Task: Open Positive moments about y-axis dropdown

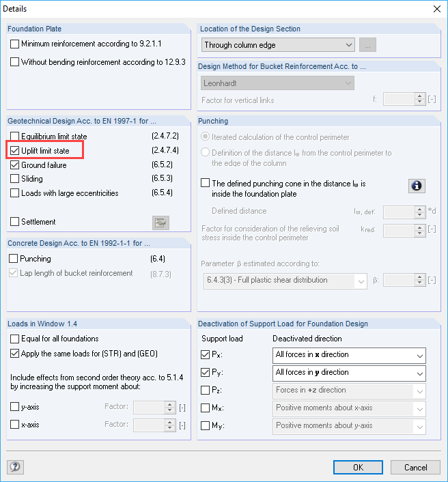Action: tap(349, 427)
